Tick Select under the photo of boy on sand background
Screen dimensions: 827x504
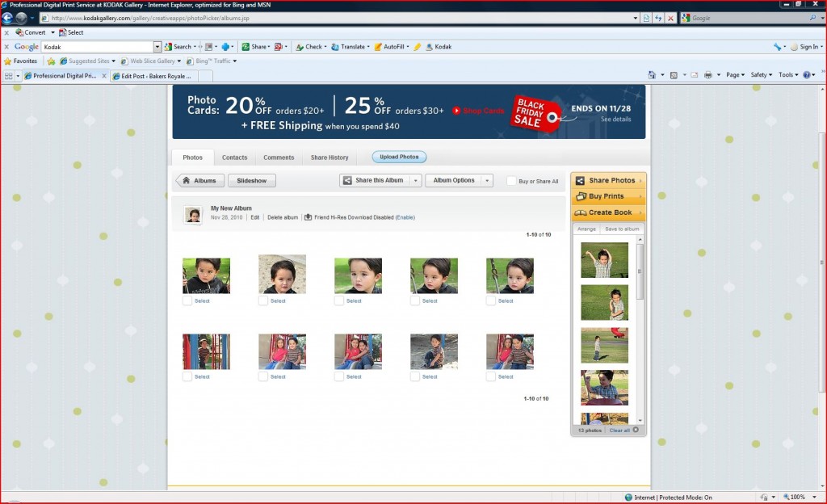click(263, 300)
